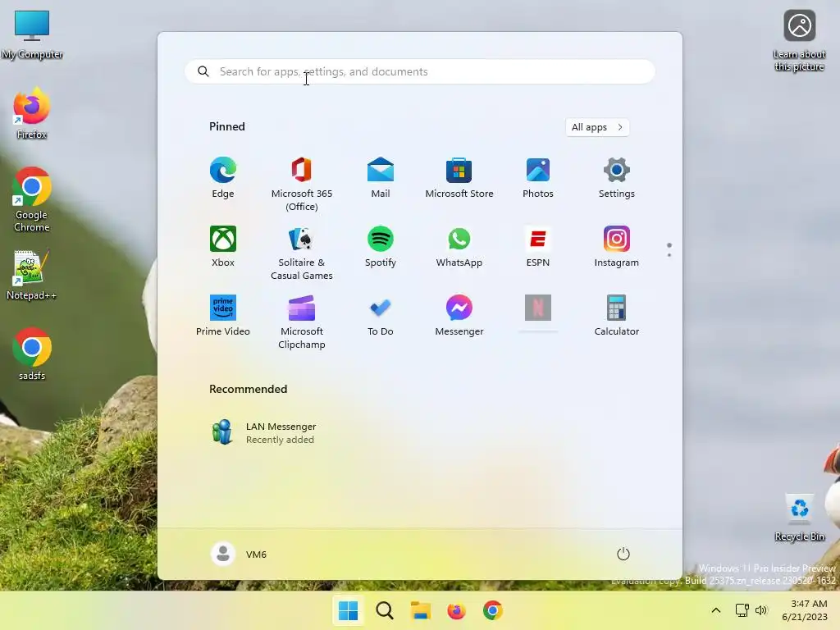The height and width of the screenshot is (630, 840).
Task: Open Microsoft Store from pinned apps
Action: [459, 178]
